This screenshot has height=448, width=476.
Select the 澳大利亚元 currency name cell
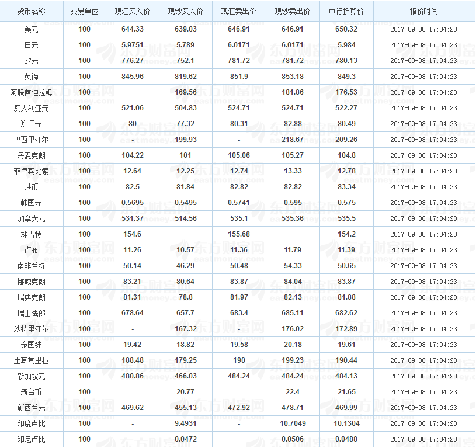(32, 109)
